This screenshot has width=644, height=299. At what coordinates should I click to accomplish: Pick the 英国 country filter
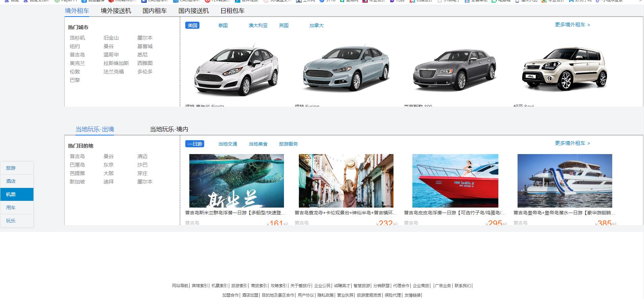click(x=284, y=25)
